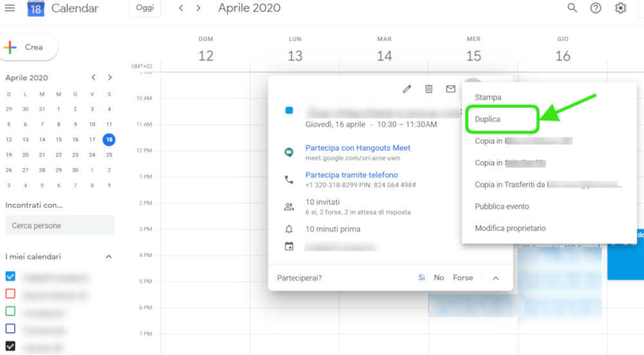Select day 18 in mini calendar
Image resolution: width=644 pixels, height=355 pixels.
pyautogui.click(x=109, y=140)
